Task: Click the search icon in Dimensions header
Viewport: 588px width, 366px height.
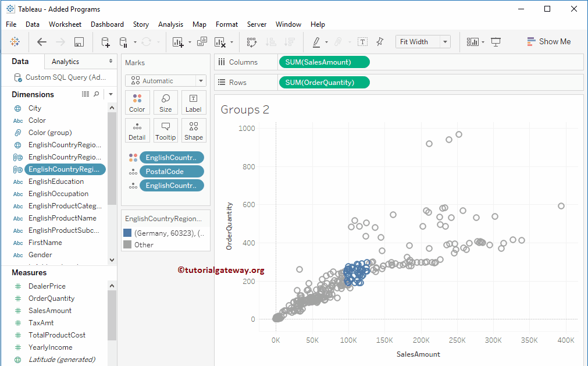Action: (97, 94)
